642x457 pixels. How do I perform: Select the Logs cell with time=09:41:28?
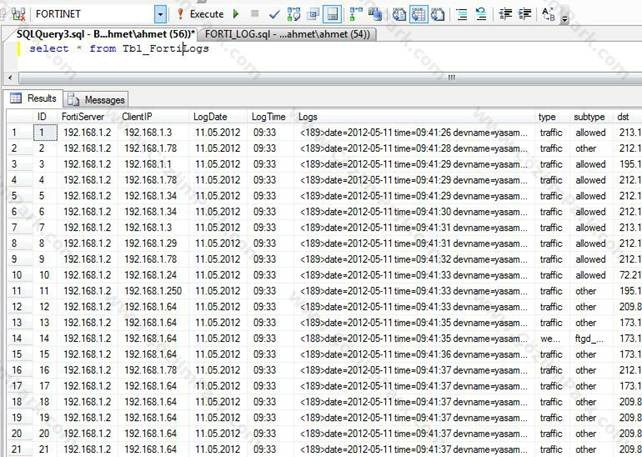[x=414, y=149]
